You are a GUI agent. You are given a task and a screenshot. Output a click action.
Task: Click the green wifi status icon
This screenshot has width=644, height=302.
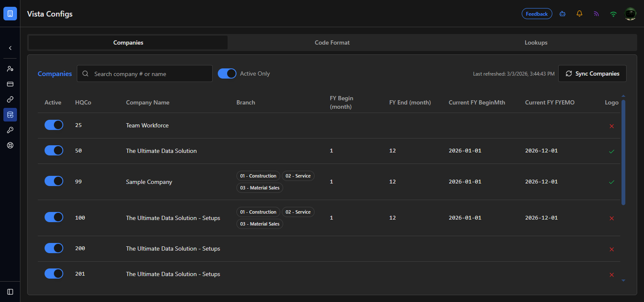[x=613, y=14]
